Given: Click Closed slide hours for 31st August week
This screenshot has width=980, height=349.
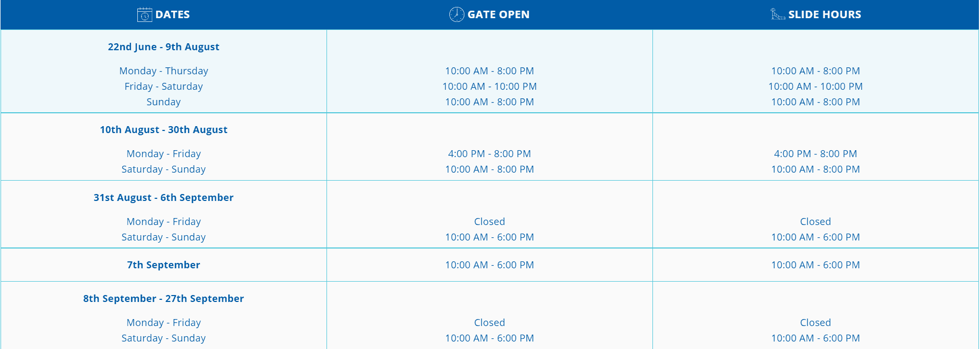Looking at the screenshot, I should pyautogui.click(x=815, y=222).
